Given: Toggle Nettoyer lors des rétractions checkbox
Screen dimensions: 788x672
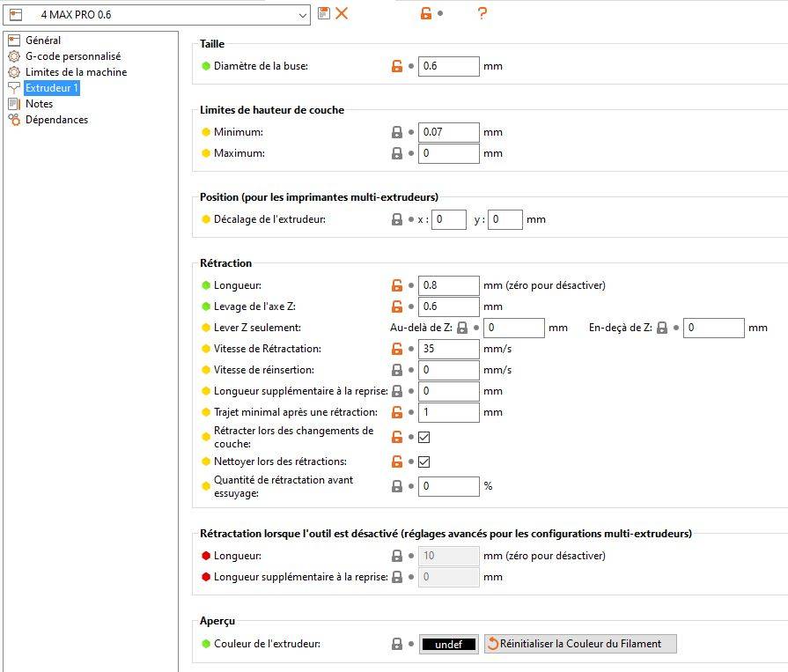Looking at the screenshot, I should [424, 462].
